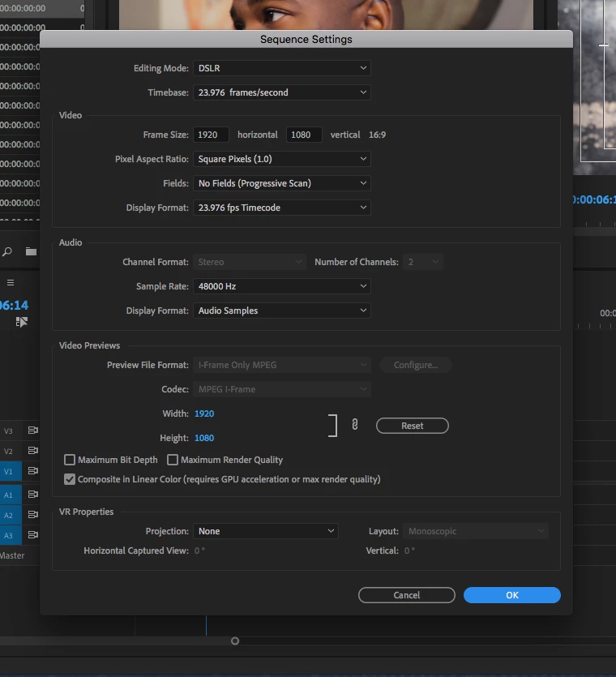This screenshot has height=677, width=616.
Task: Click the Horizontal Captured View value
Action: (199, 551)
